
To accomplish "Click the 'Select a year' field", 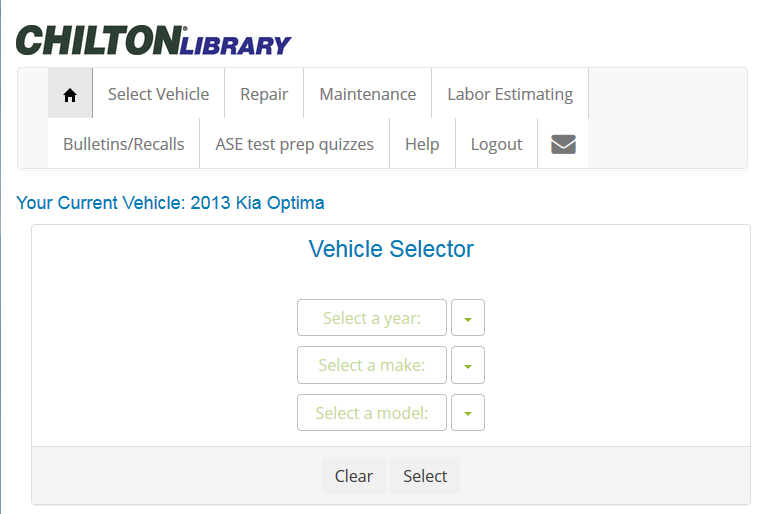I will coord(372,318).
